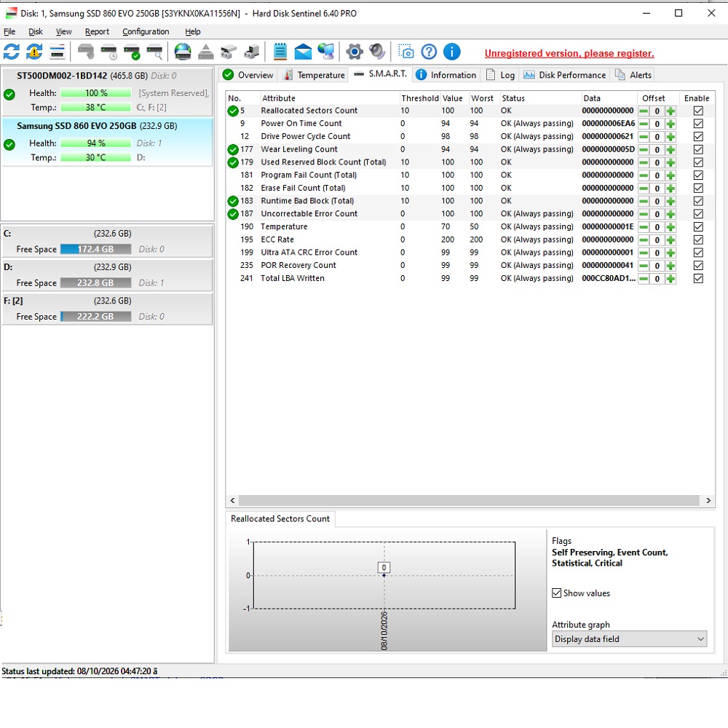The height and width of the screenshot is (728, 728).
Task: Click the disk with documents toolbar icon
Action: [x=251, y=52]
